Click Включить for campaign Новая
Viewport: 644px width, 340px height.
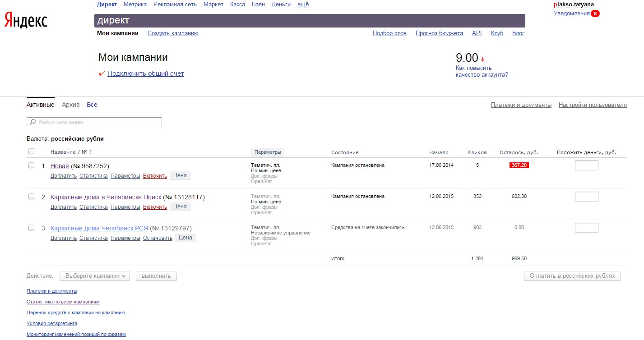coord(155,176)
